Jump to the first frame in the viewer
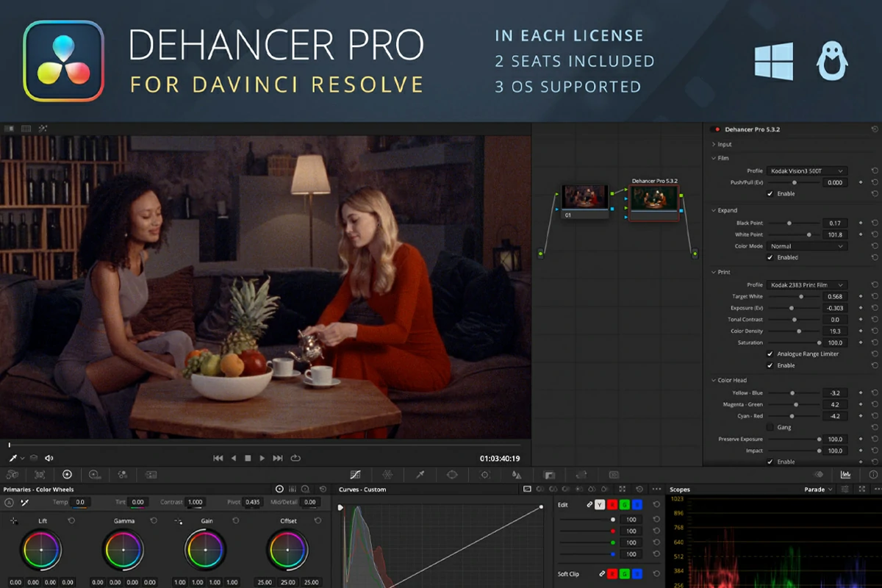This screenshot has width=882, height=588. tap(218, 458)
